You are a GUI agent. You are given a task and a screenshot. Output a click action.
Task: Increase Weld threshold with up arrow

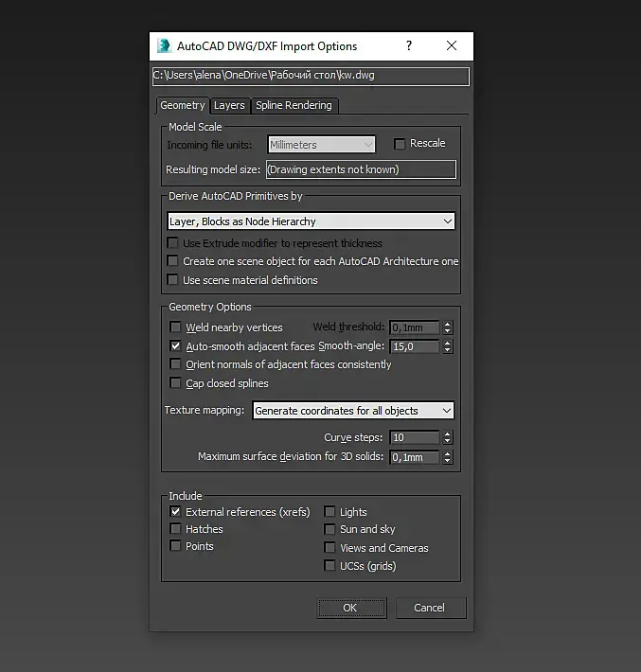tap(448, 324)
